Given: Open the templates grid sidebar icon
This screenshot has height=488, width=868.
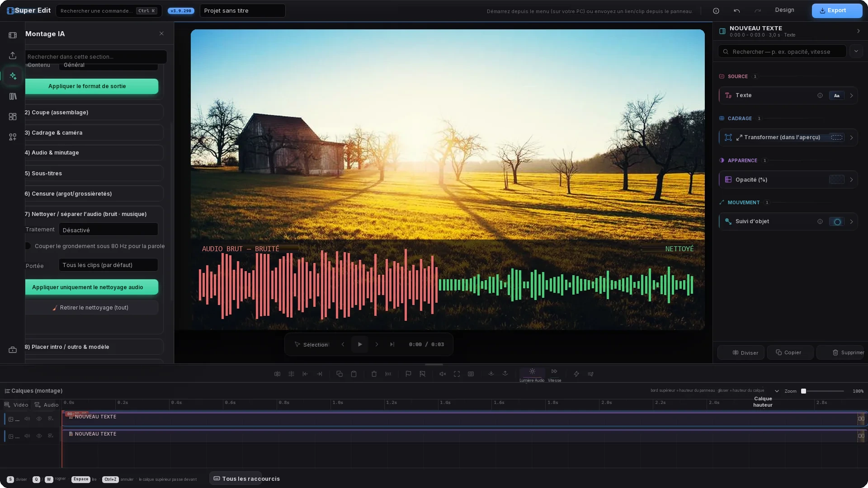Looking at the screenshot, I should click(13, 117).
